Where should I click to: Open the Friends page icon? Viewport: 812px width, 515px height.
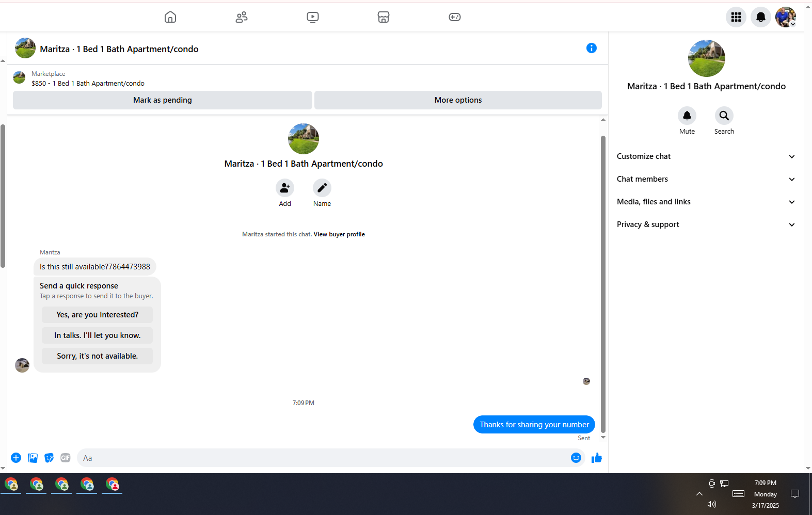click(242, 17)
